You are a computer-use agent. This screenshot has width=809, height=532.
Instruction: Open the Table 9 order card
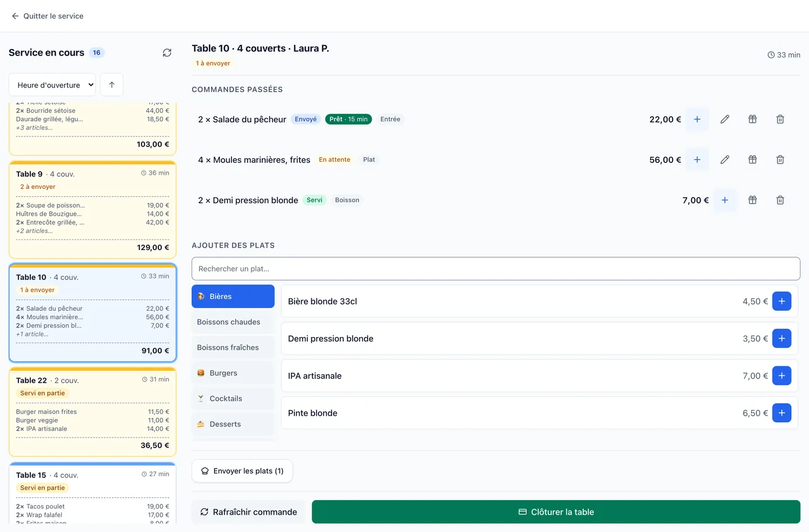pos(93,210)
